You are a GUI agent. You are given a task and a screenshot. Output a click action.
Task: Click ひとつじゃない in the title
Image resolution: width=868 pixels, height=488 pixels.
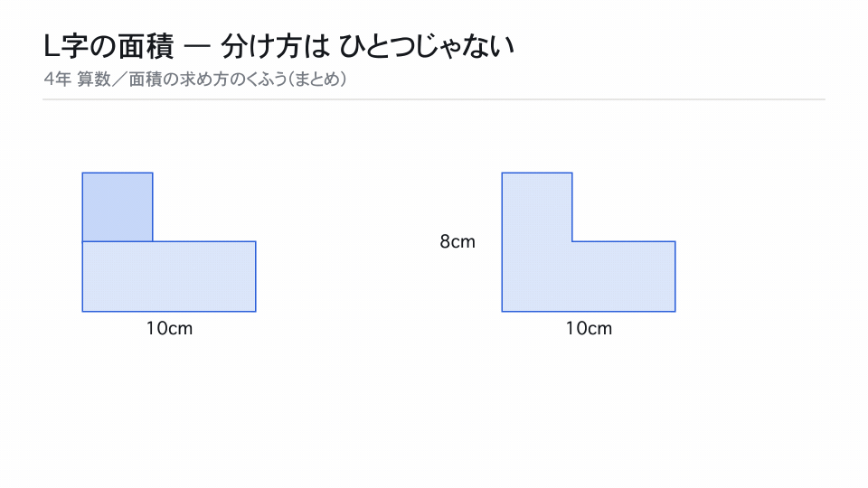(x=427, y=46)
